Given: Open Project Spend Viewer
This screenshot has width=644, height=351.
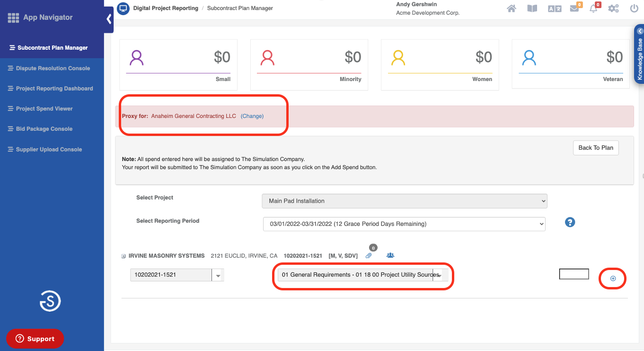Looking at the screenshot, I should click(x=40, y=109).
